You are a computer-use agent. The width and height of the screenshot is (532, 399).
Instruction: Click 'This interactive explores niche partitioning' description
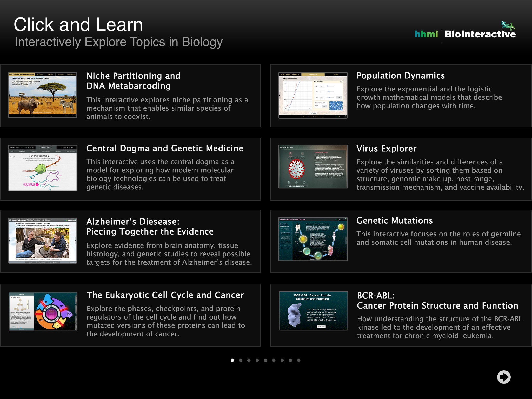167,108
